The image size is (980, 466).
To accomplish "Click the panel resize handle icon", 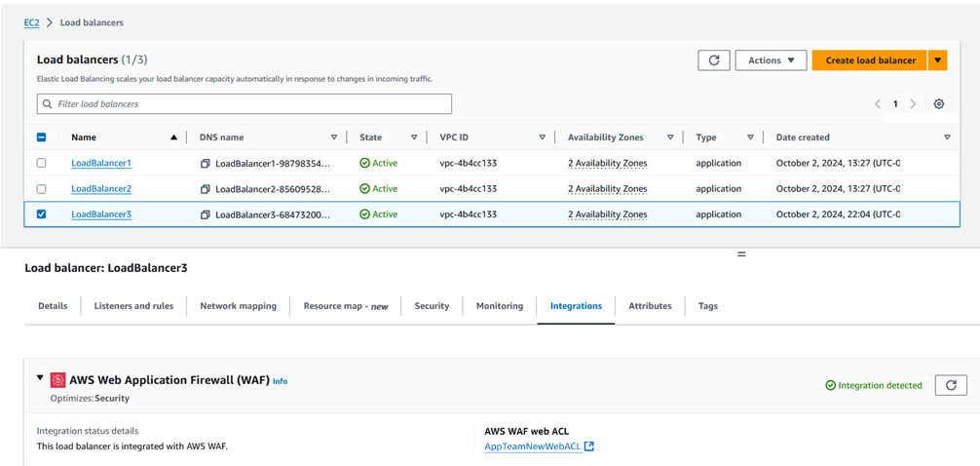I will tap(742, 254).
